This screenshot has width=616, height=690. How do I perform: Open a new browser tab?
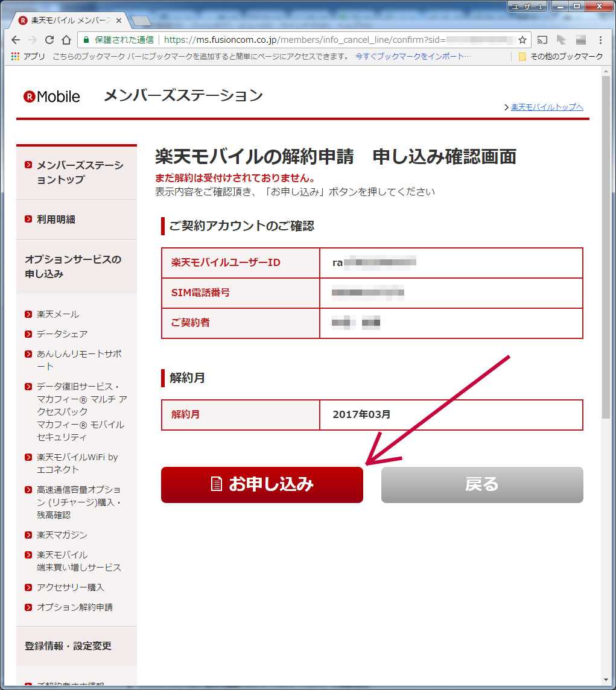pos(141,21)
